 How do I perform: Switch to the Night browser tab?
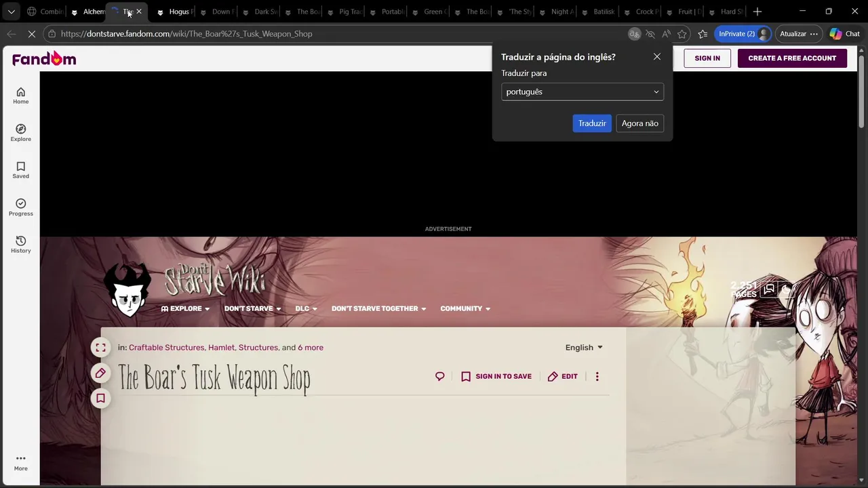point(556,12)
